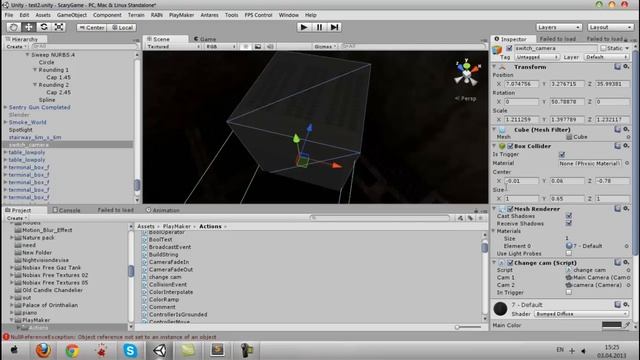Image resolution: width=640 pixels, height=360 pixels.
Task: Select the Move tool
Action: [29, 27]
